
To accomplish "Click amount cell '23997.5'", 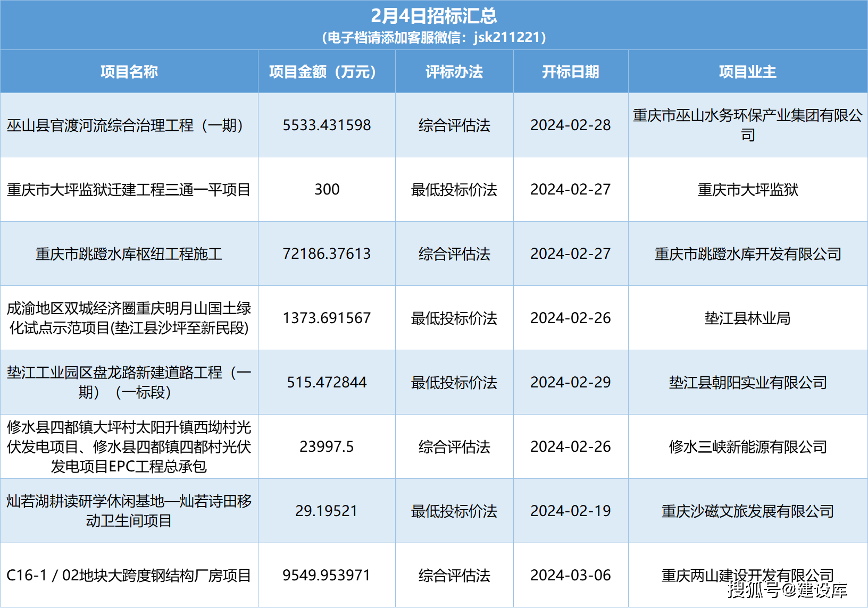I will click(x=327, y=447).
